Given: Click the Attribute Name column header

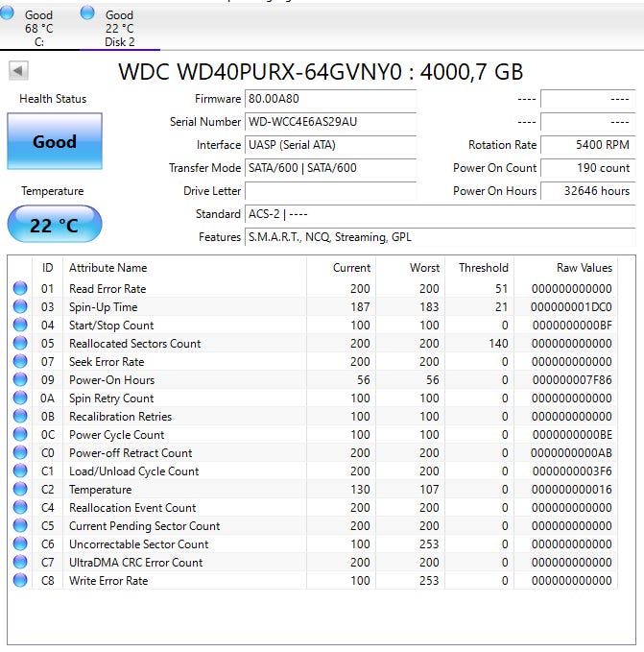Looking at the screenshot, I should click(x=107, y=268).
